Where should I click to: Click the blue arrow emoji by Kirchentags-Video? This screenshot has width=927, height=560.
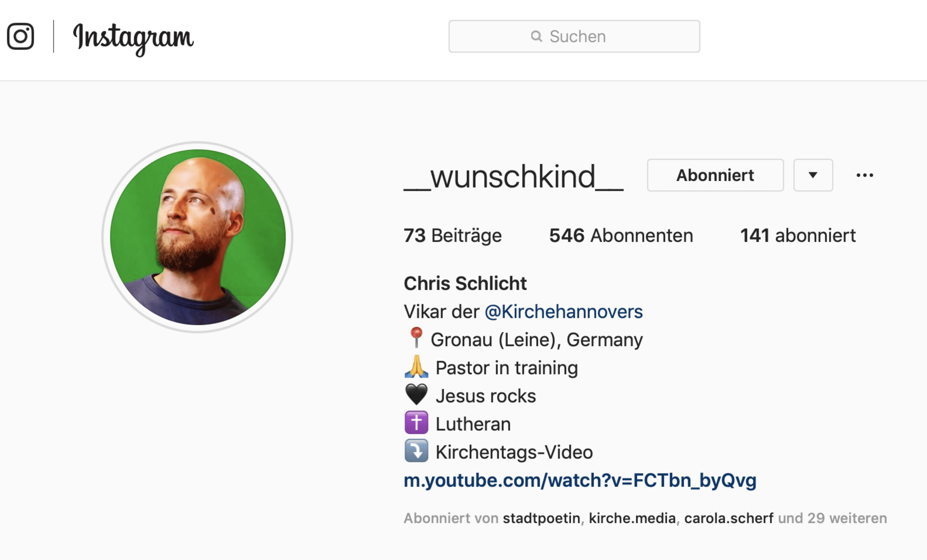[x=416, y=451]
